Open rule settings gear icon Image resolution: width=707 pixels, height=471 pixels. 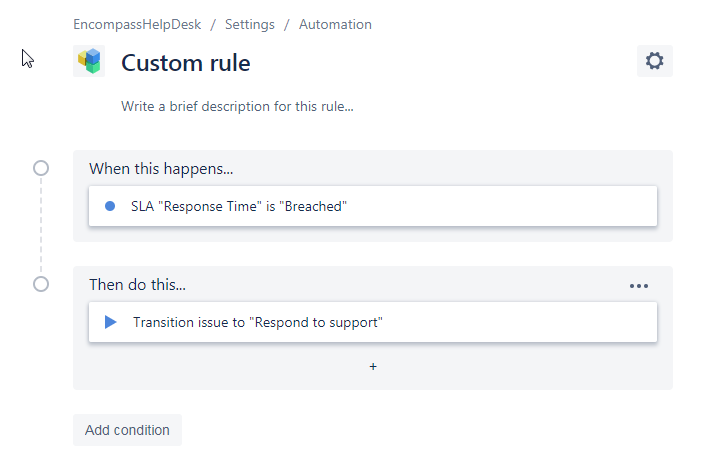[x=654, y=61]
